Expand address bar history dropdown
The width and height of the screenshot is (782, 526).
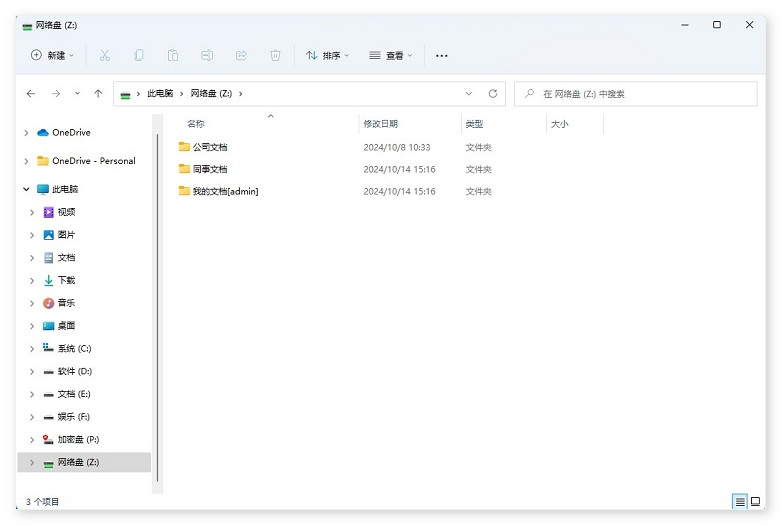click(469, 94)
